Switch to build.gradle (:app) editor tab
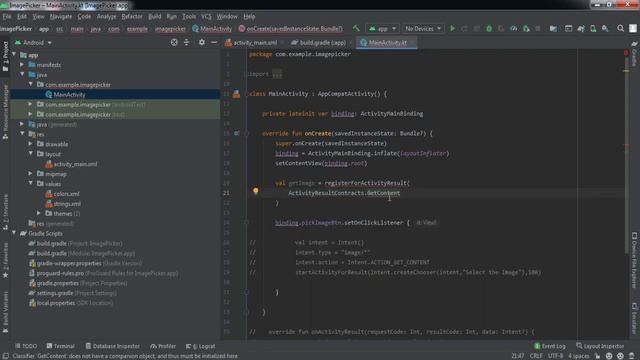 pyautogui.click(x=322, y=42)
